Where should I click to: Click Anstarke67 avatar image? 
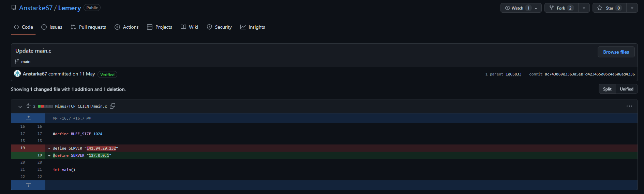tap(17, 73)
